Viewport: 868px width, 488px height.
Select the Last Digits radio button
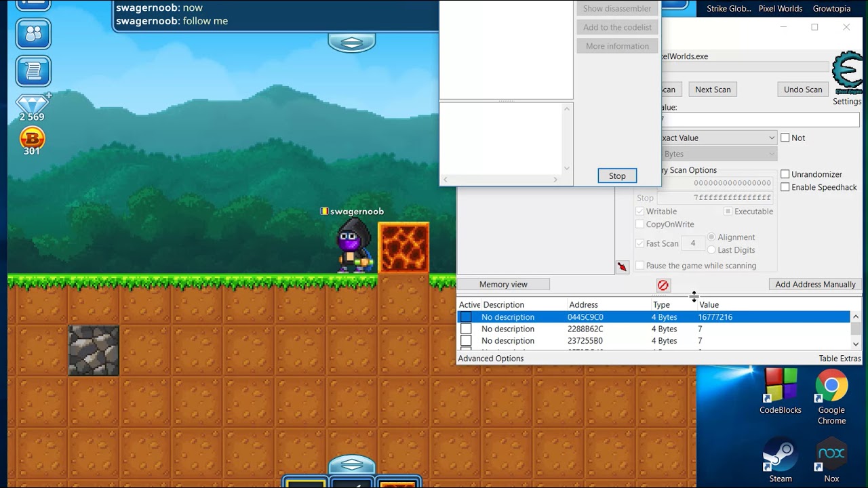(x=711, y=250)
